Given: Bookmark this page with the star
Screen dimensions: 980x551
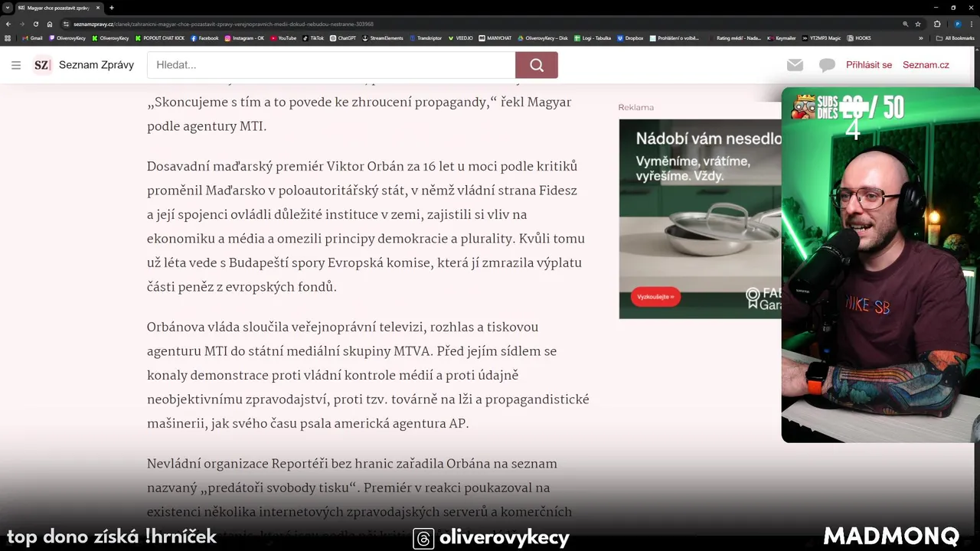Looking at the screenshot, I should click(918, 24).
